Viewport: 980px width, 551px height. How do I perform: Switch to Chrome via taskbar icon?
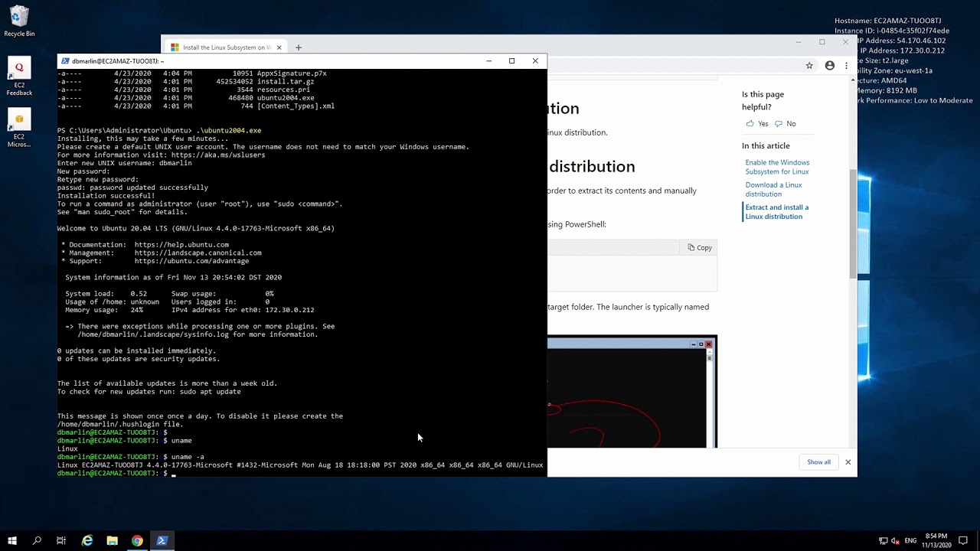click(x=137, y=541)
